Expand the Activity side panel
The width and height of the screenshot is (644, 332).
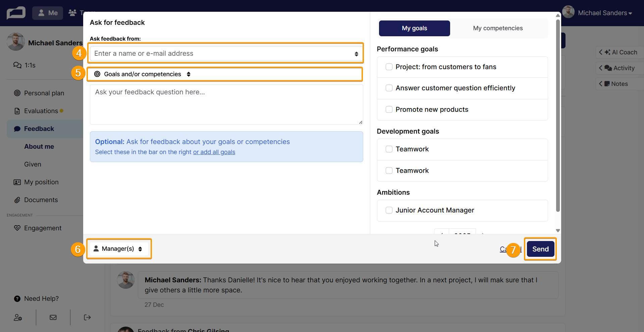click(619, 68)
